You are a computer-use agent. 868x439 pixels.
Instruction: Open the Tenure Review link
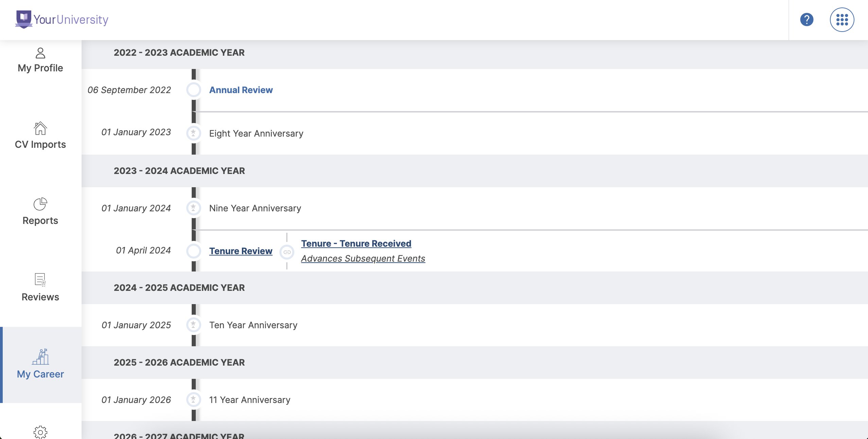tap(241, 251)
